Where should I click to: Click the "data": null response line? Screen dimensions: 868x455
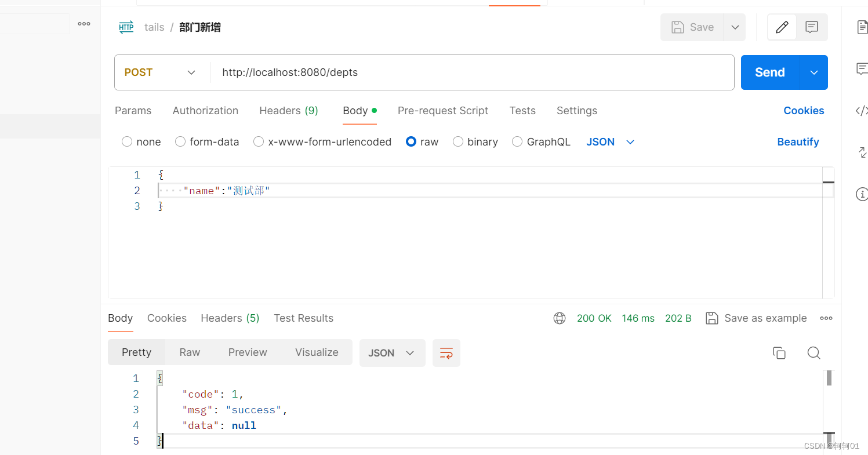[x=219, y=425]
